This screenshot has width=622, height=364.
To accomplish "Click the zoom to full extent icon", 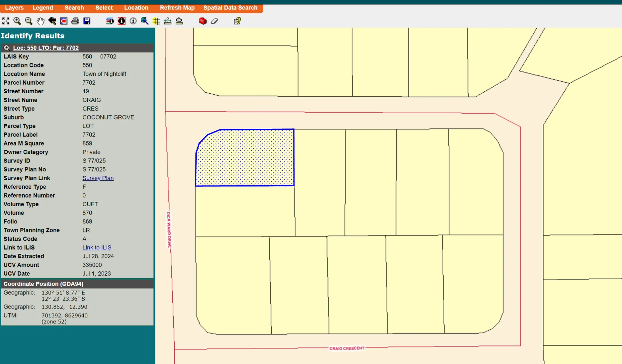I will (6, 21).
